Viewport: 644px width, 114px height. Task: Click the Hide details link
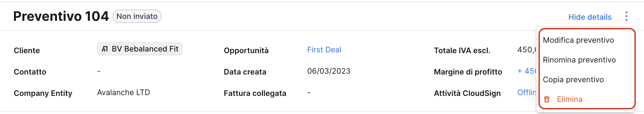click(x=590, y=17)
